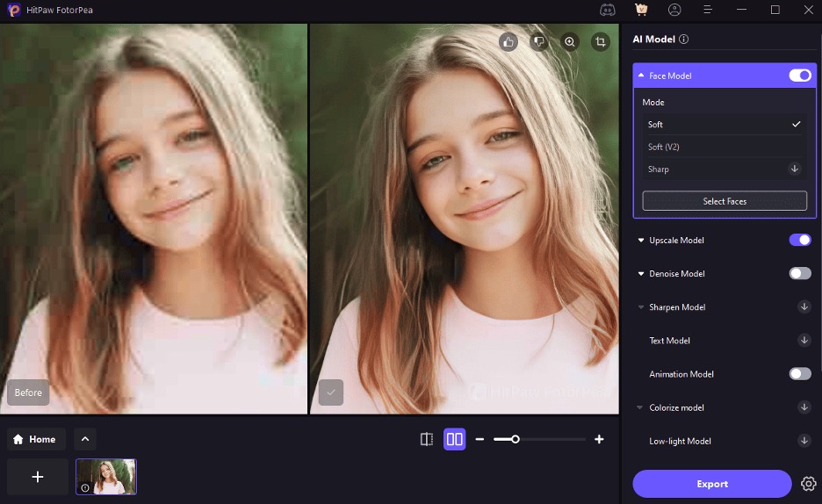Download the Low-light Model
Screen dimensions: 822x504
804,441
